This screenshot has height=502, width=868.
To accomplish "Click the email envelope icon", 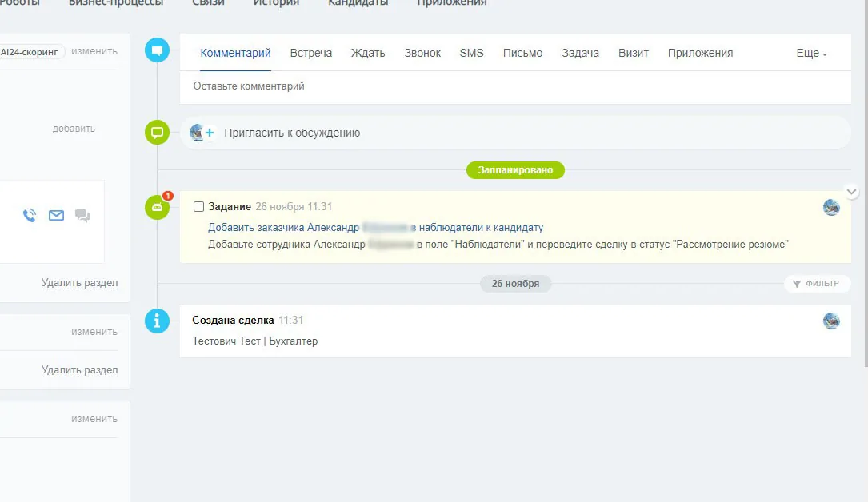I will [57, 215].
